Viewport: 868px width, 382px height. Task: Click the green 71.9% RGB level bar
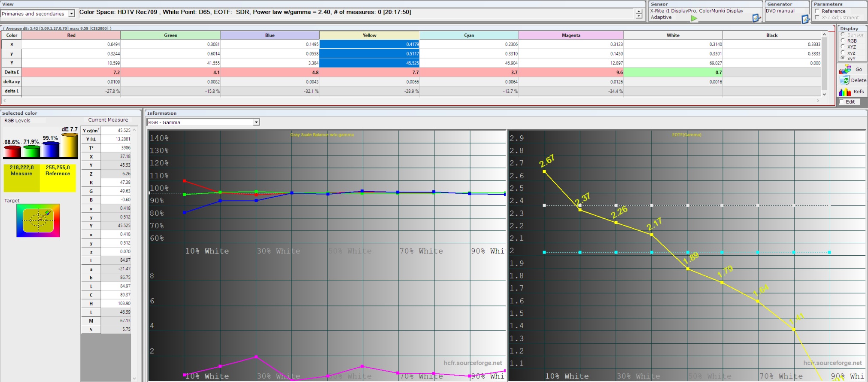point(31,152)
